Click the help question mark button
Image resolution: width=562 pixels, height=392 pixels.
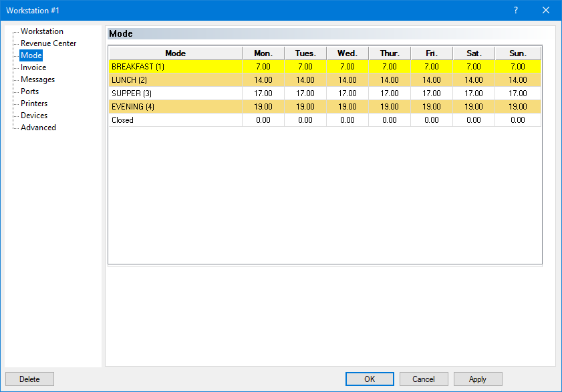tap(515, 10)
